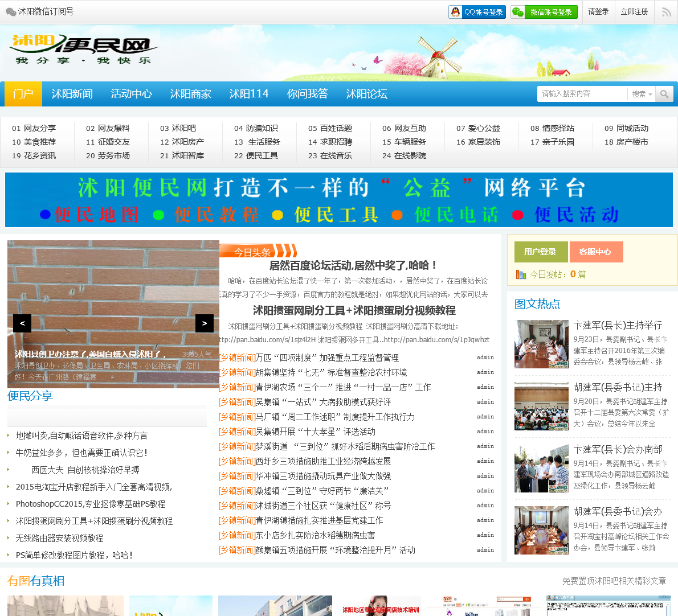Open slide caption 沭阳县创卫办注意了,美国白蛾入侵沭阳了

coord(90,354)
